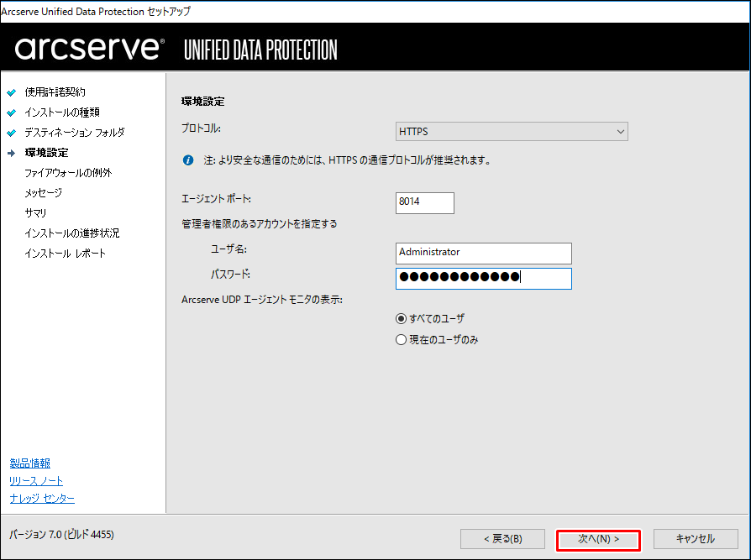Open the ナレッジ センター link
The height and width of the screenshot is (560, 751).
(42, 499)
